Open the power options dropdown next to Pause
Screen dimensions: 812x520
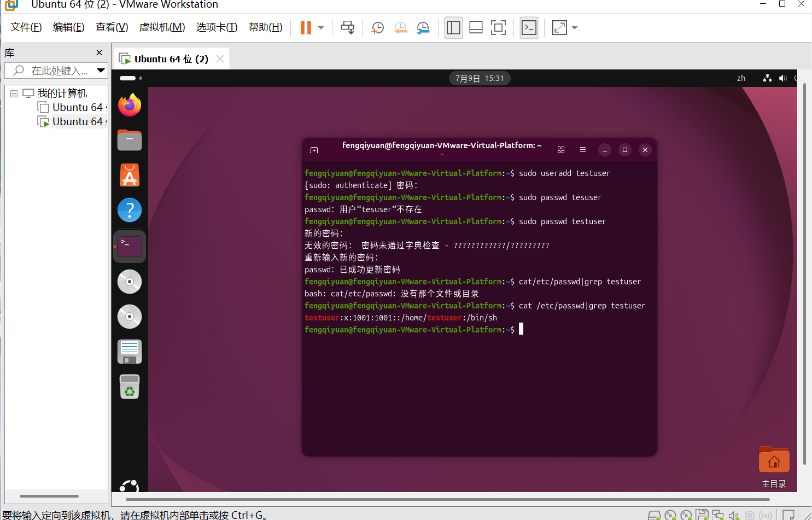[x=321, y=28]
